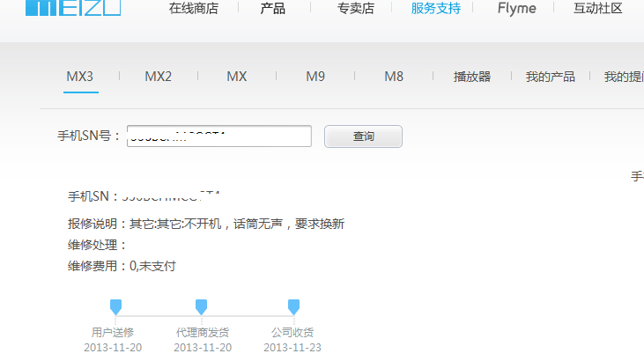Open 产品 menu item
Image resolution: width=644 pixels, height=361 pixels.
coord(273,8)
